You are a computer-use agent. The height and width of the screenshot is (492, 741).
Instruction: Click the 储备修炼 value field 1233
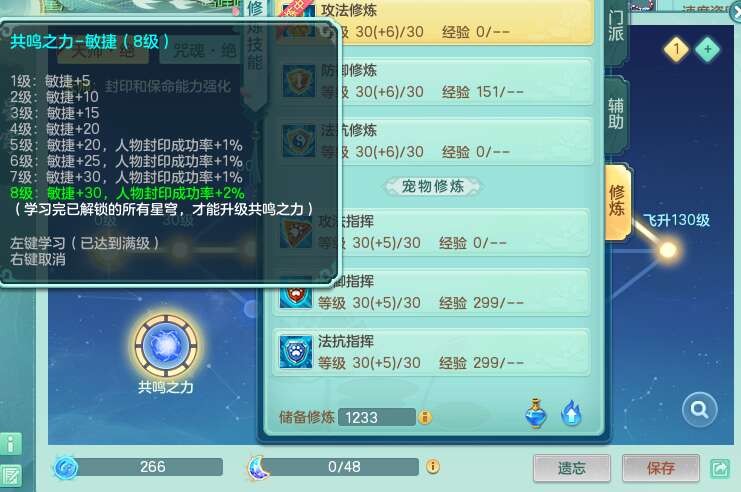click(377, 417)
